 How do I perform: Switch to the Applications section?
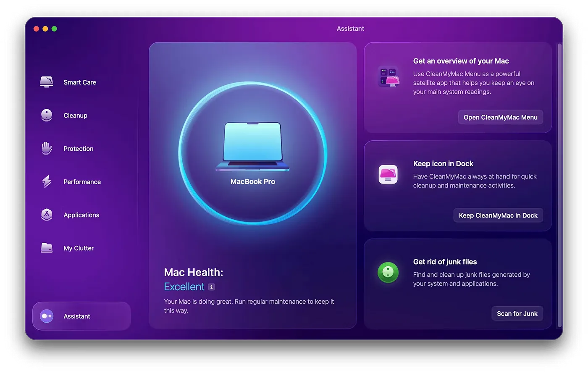pos(81,215)
